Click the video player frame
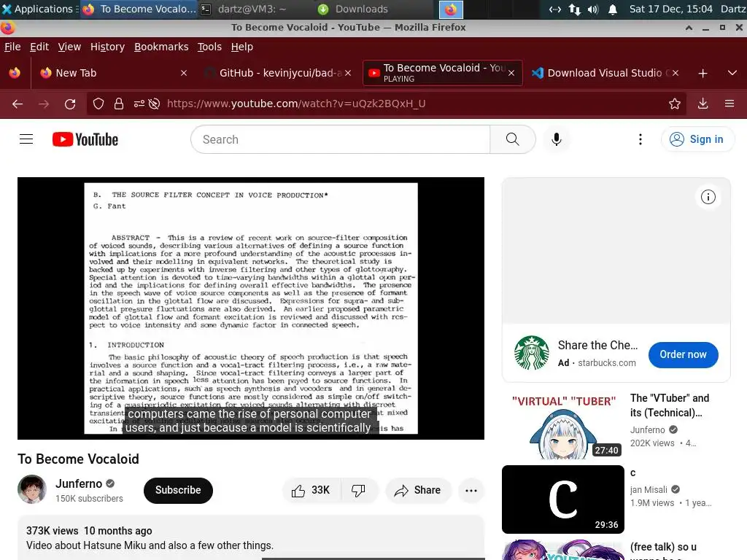747x560 pixels. coord(251,308)
